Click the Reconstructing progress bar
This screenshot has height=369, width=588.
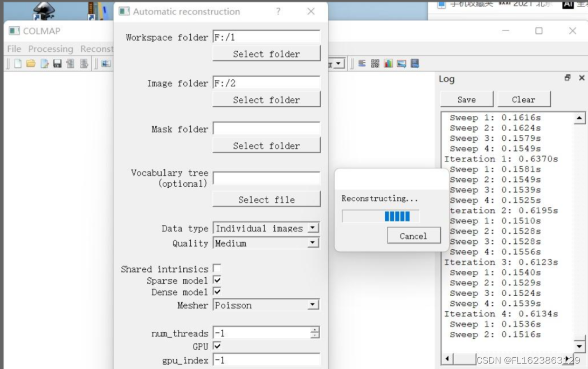point(381,216)
